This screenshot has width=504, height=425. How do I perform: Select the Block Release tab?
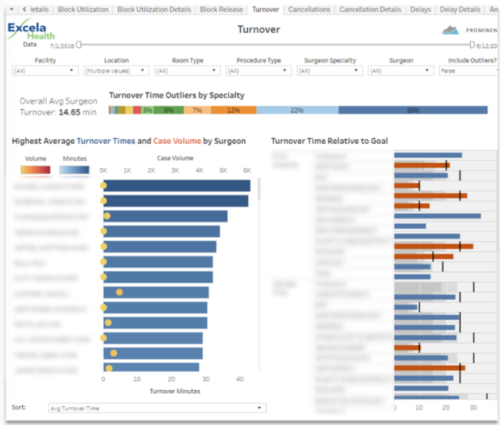(x=222, y=10)
